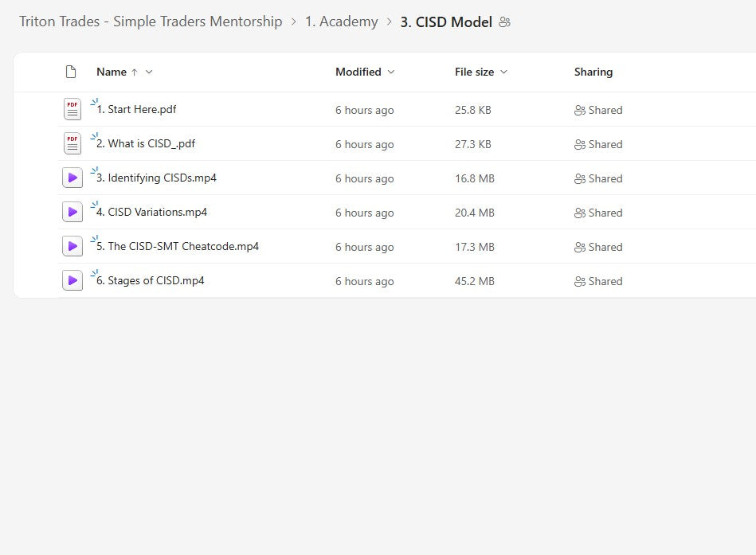
Task: Click the video icon for Stages of CISD.mp4
Action: point(72,281)
